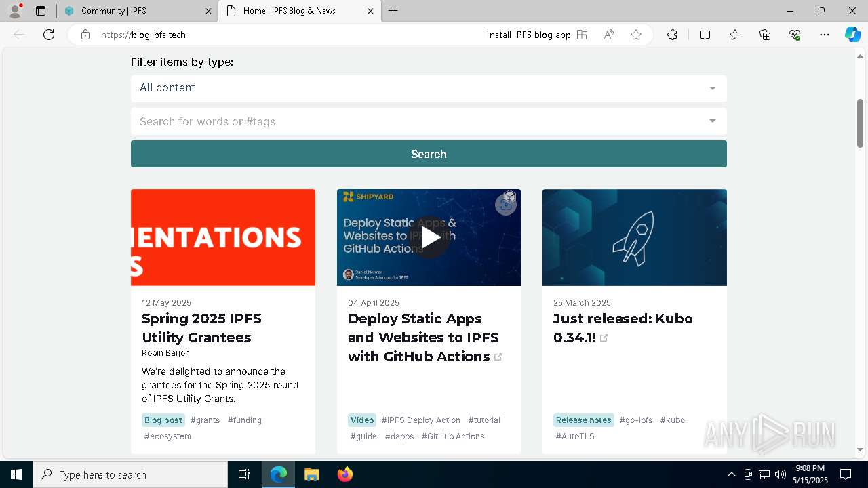Filter by the #GitHub Actions tag
868x488 pixels.
click(x=453, y=436)
